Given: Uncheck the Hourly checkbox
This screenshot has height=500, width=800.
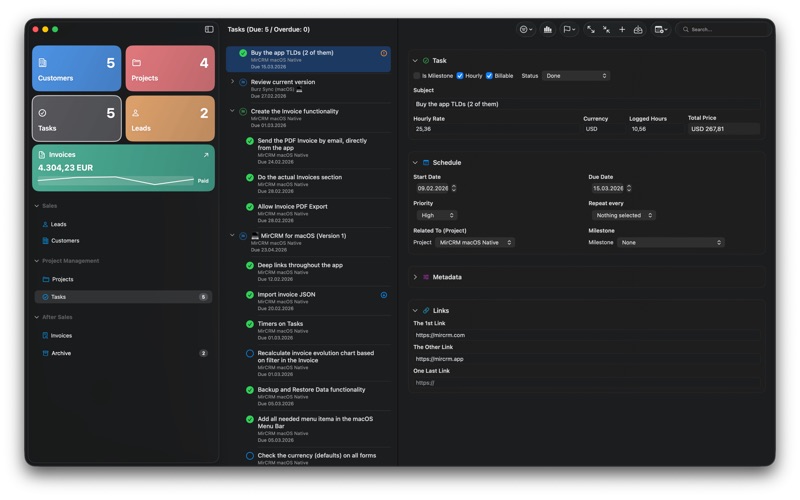Looking at the screenshot, I should (x=460, y=76).
